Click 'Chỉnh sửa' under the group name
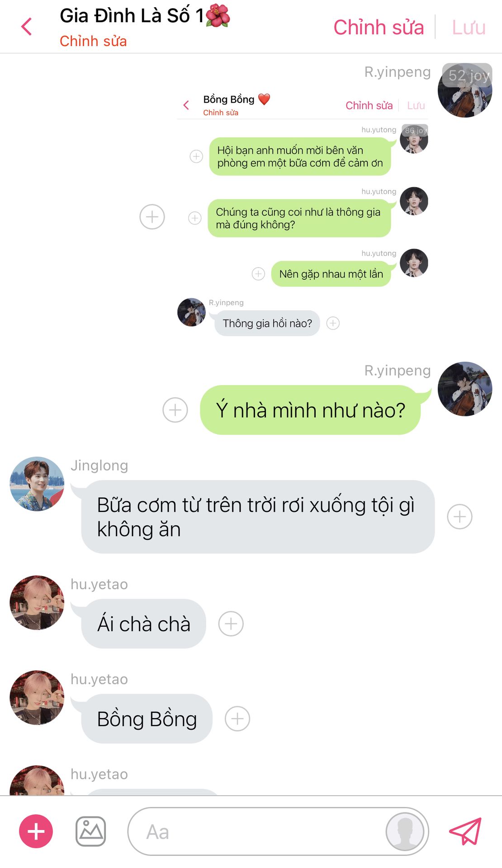 point(93,41)
